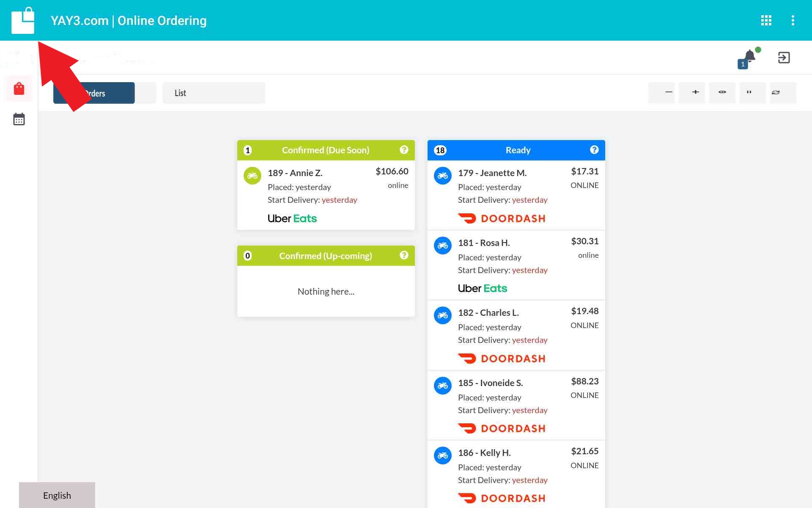
Task: Click the red shopping bag sidebar icon
Action: [19, 89]
